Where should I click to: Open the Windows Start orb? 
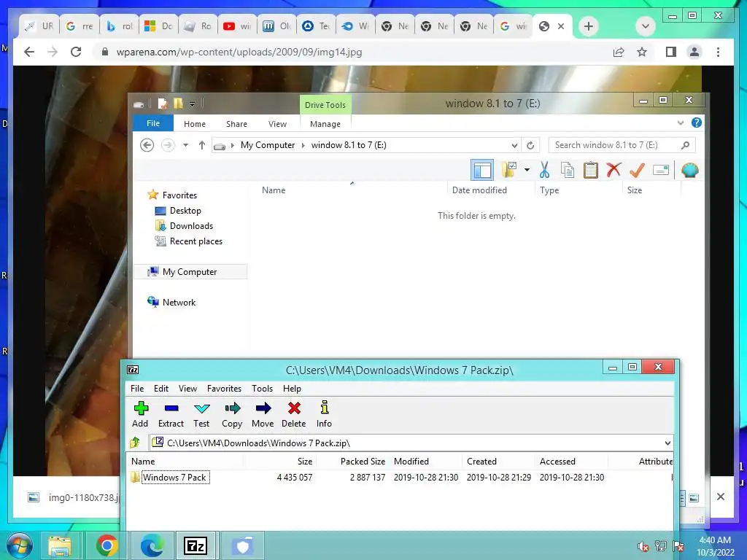point(18,545)
